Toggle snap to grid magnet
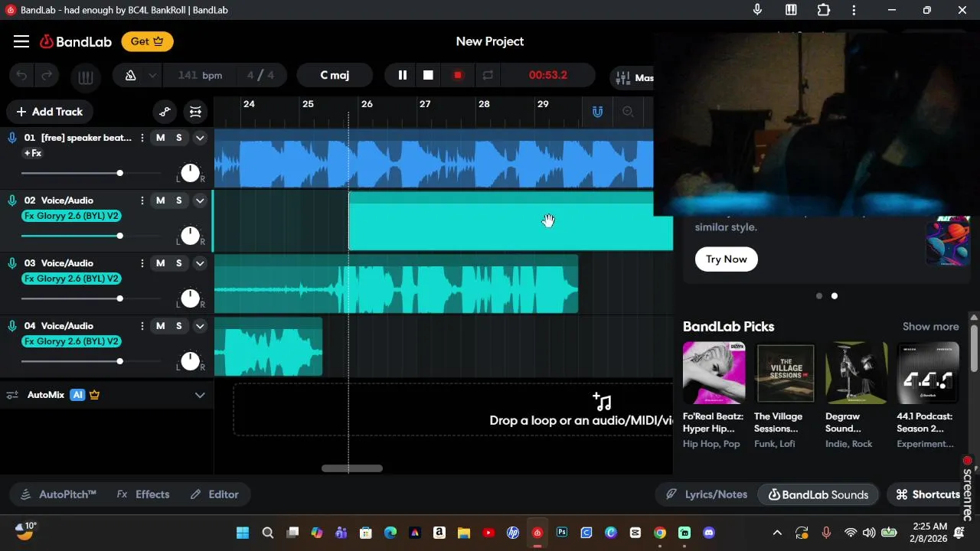This screenshot has height=551, width=980. click(597, 112)
